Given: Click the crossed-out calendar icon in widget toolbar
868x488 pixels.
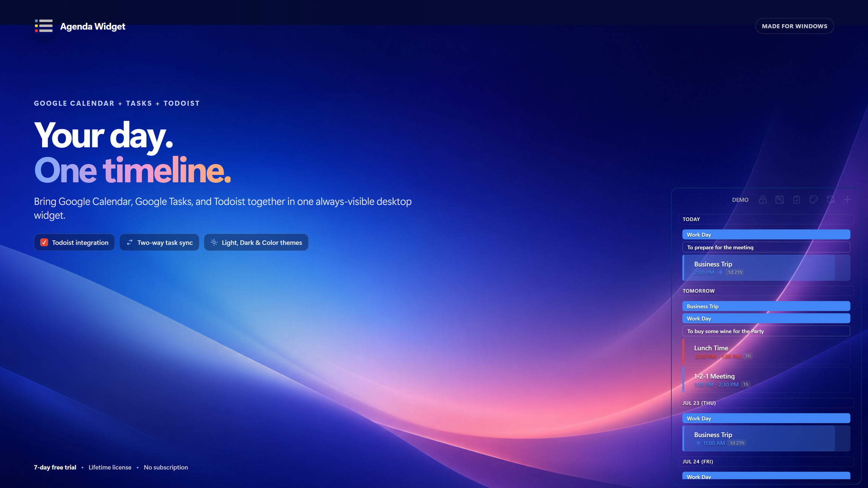Looking at the screenshot, I should pyautogui.click(x=779, y=200).
